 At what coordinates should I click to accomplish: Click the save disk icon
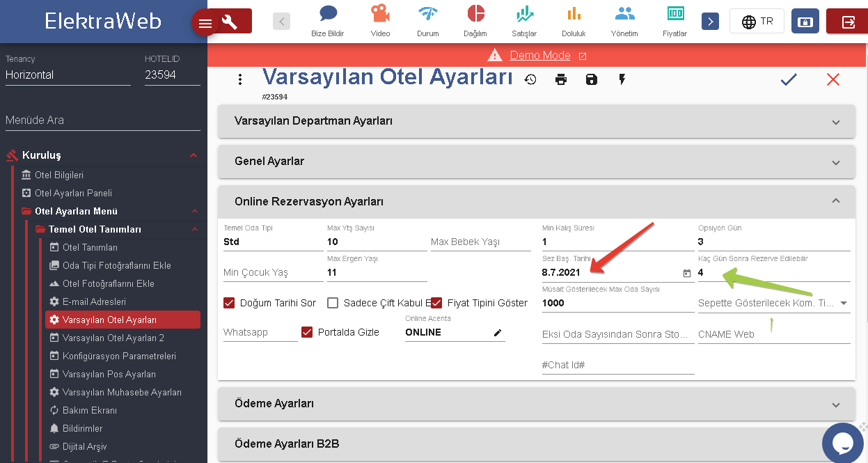[592, 79]
